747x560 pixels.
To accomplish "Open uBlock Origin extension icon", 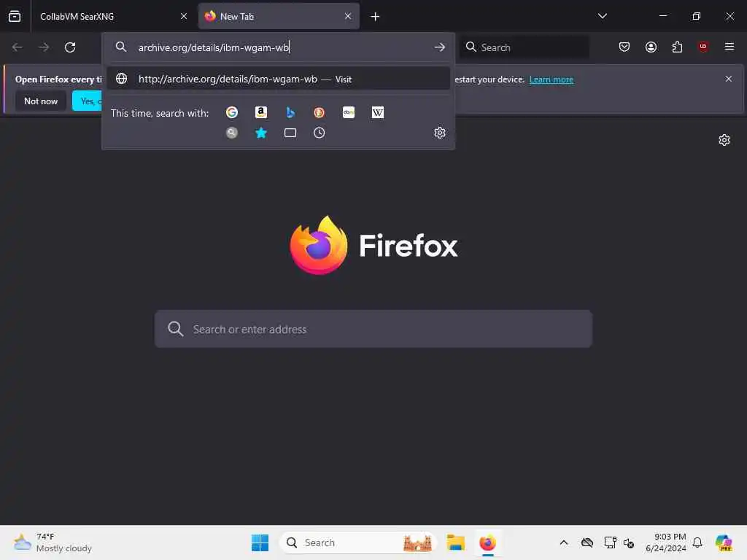I will (x=703, y=47).
